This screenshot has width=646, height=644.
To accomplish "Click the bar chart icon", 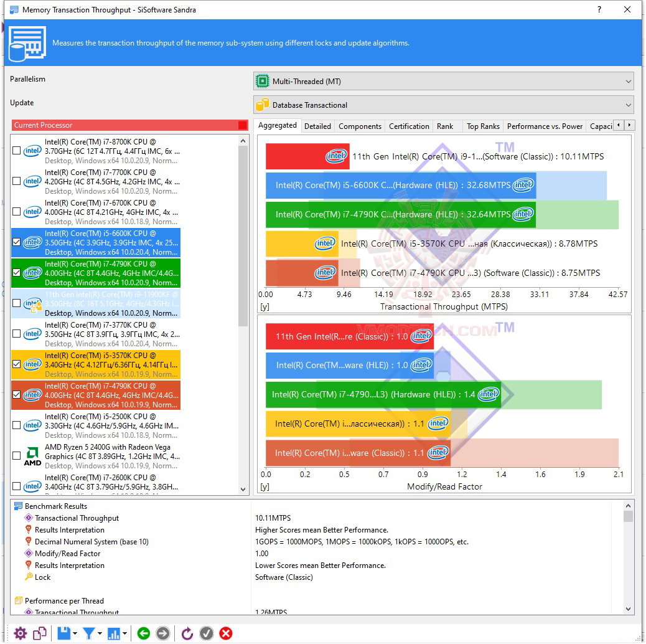I will [x=114, y=633].
